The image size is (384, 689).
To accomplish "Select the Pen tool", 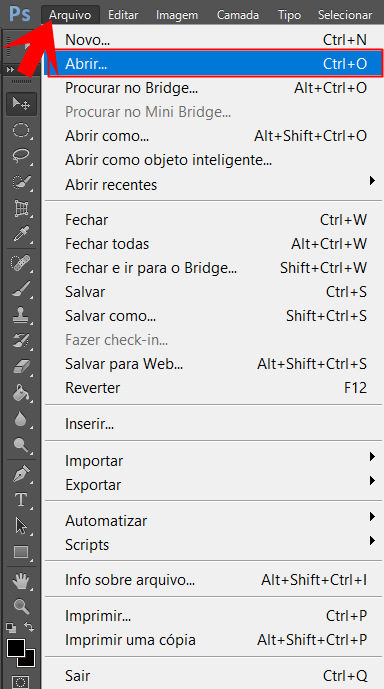I will (x=21, y=473).
